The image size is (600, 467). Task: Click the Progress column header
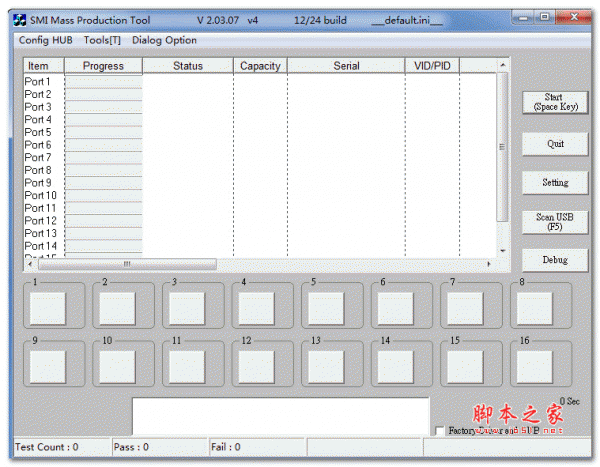(x=103, y=66)
